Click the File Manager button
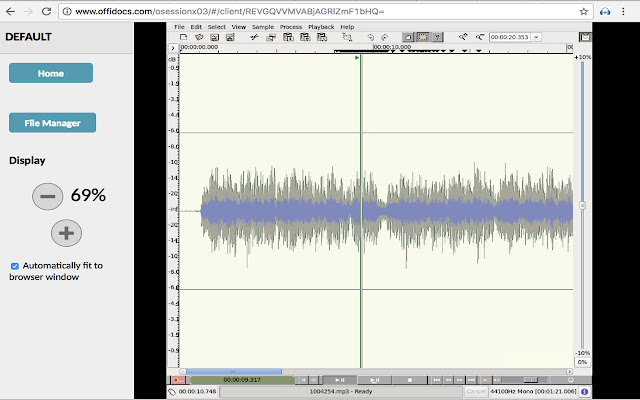Viewport: 640px width, 400px height. pos(51,123)
